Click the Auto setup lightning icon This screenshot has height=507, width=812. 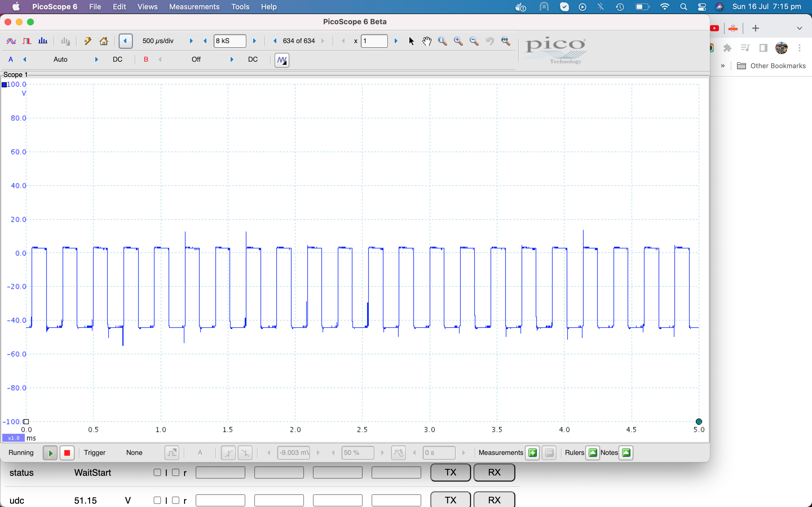pos(88,41)
